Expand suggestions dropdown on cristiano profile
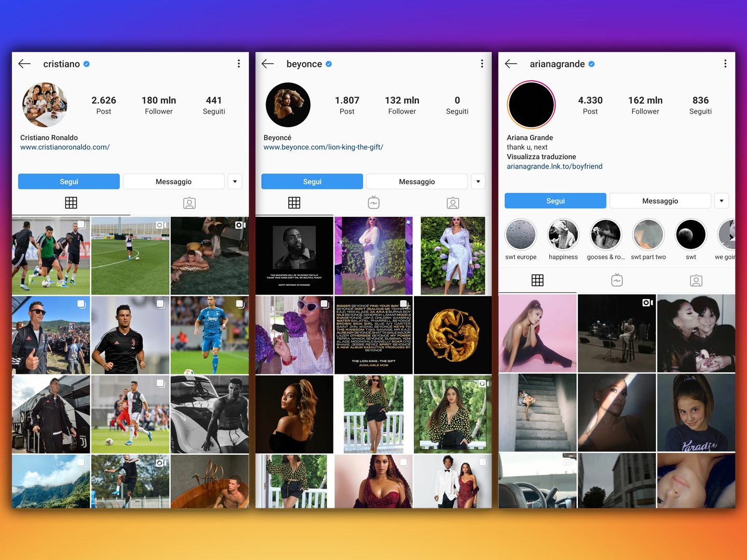 click(x=235, y=181)
